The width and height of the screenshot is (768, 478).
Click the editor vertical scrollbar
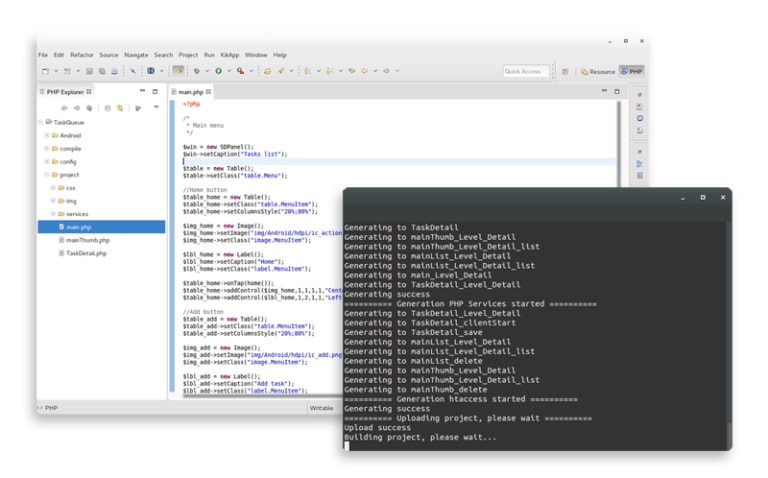tap(619, 144)
